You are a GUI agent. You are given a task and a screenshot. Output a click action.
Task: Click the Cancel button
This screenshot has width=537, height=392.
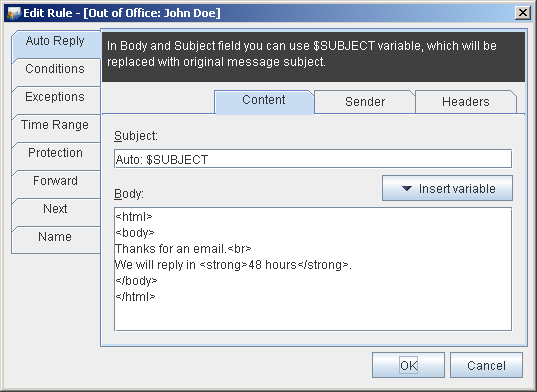[x=486, y=365]
